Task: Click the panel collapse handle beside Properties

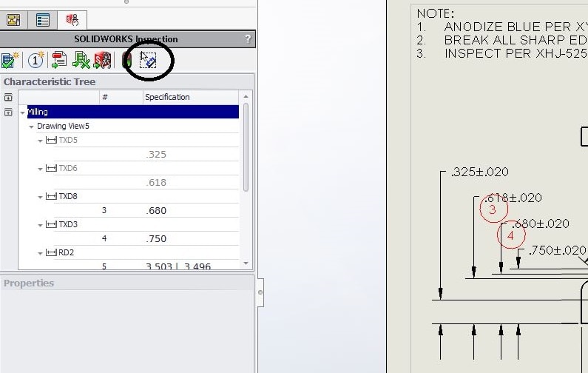Action: point(260,292)
